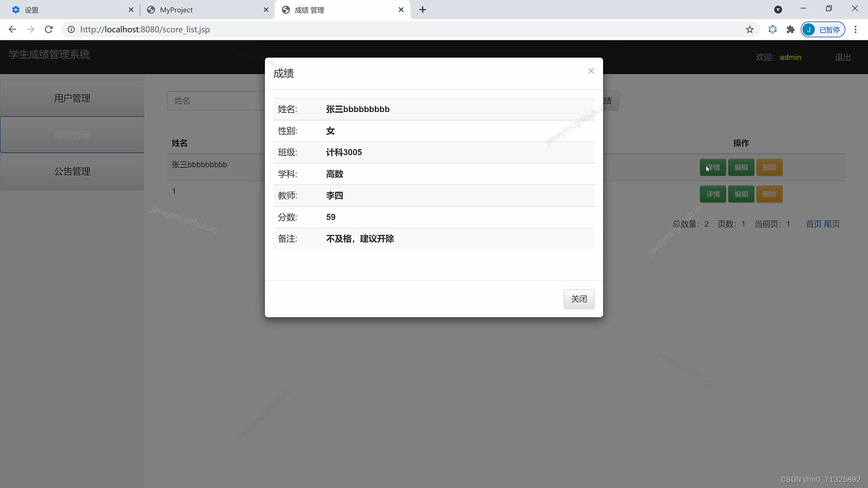Click the 关闭 button in the dialog
The image size is (868, 488).
pos(579,299)
